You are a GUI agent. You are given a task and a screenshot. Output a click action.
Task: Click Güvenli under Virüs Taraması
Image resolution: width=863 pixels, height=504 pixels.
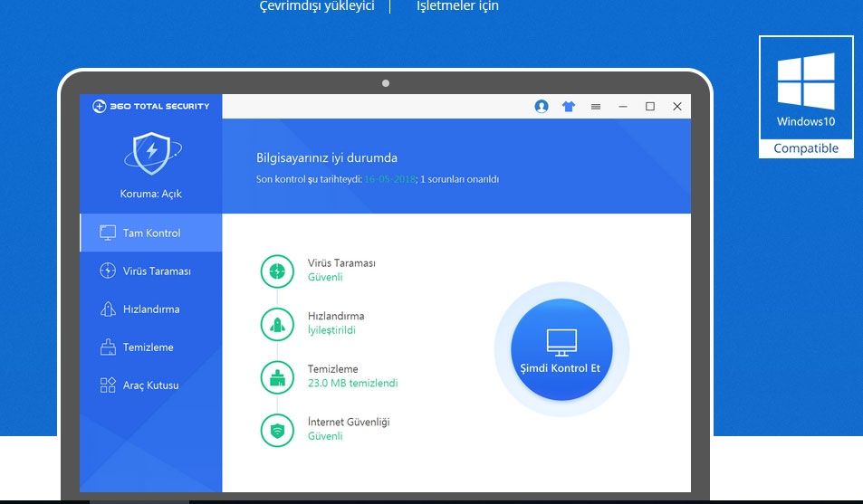point(325,277)
